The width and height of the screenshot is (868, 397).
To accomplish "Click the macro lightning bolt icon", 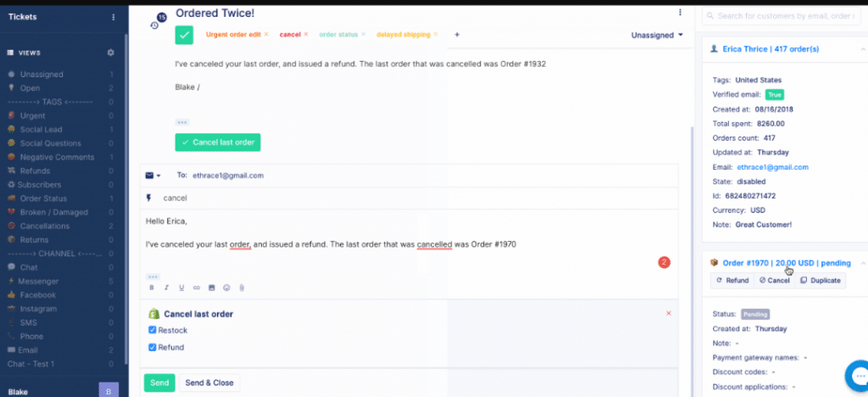I will (x=149, y=198).
